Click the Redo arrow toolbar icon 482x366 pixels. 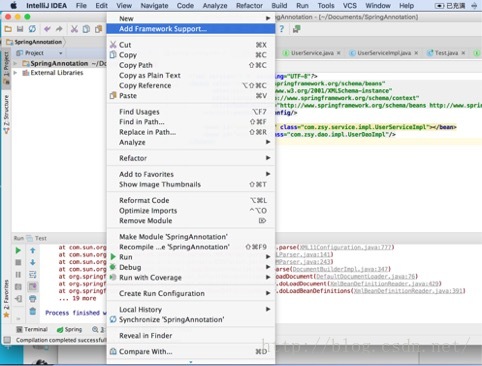(59, 29)
